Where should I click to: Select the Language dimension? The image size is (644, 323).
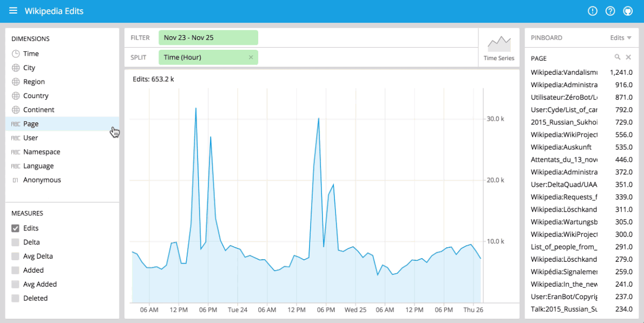(62, 166)
